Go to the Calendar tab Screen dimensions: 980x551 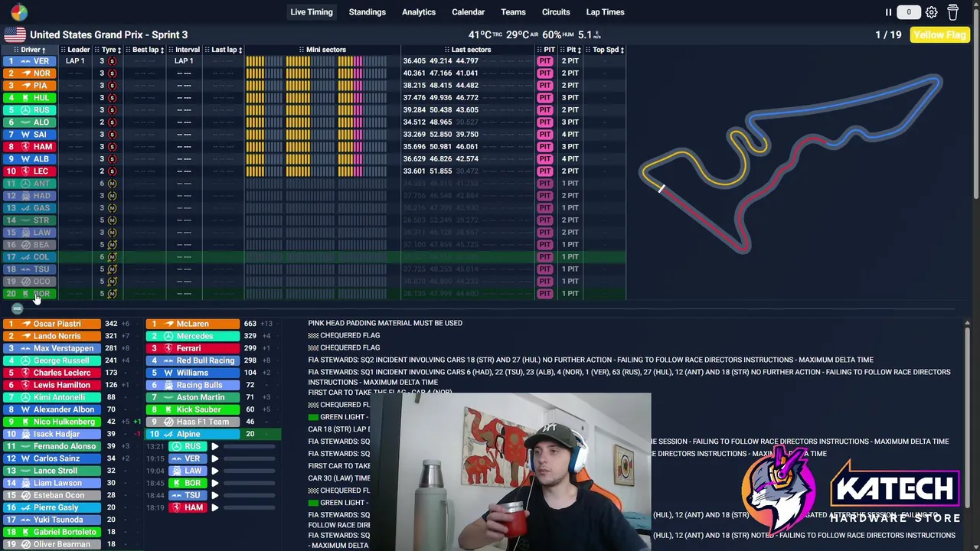pyautogui.click(x=468, y=12)
